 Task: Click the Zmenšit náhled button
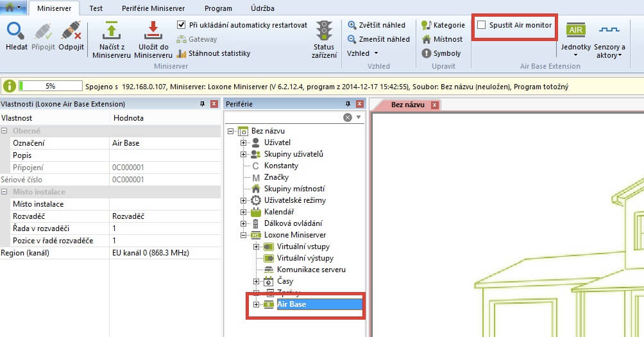(x=378, y=39)
